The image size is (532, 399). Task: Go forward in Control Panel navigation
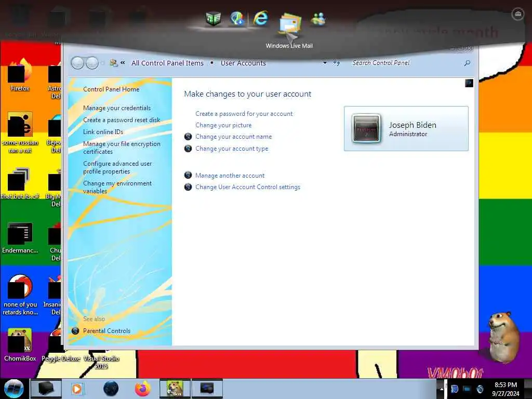(92, 63)
